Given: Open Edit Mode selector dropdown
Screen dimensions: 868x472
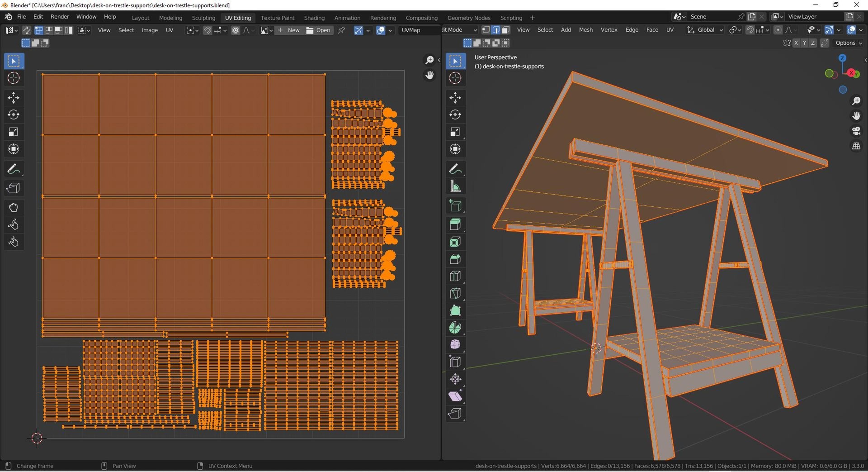Looking at the screenshot, I should click(x=460, y=30).
